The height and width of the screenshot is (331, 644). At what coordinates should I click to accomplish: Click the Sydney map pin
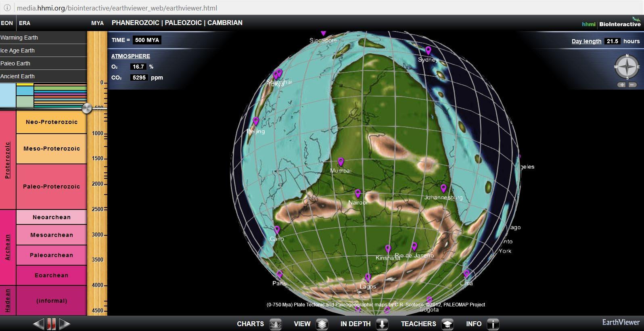pyautogui.click(x=428, y=50)
